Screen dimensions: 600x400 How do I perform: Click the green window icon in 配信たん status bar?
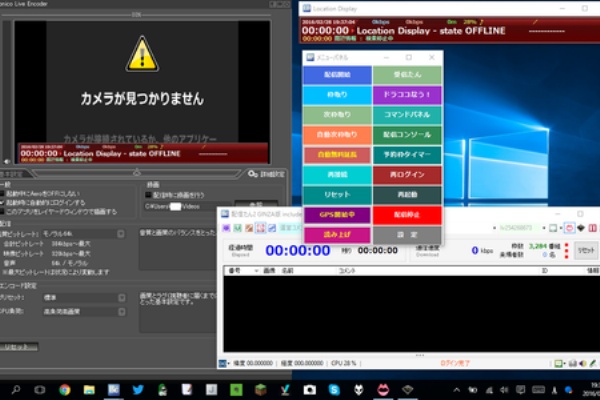pos(559,363)
